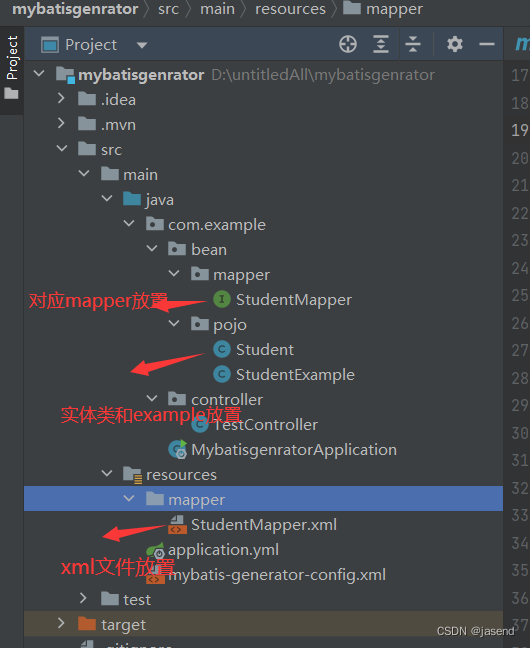Viewport: 530px width, 648px height.
Task: Click the bean package icon
Action: tap(177, 248)
